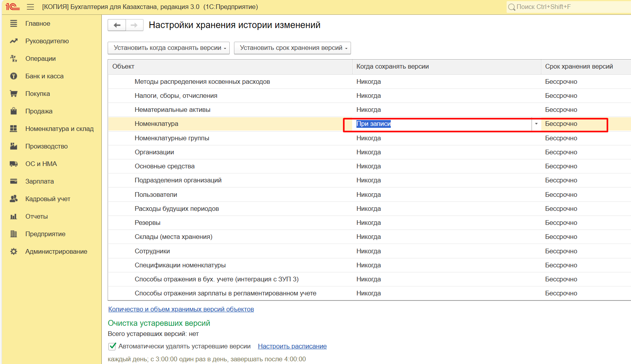Open the Производство section in sidebar
Viewport: 631px width, 364px height.
point(46,146)
